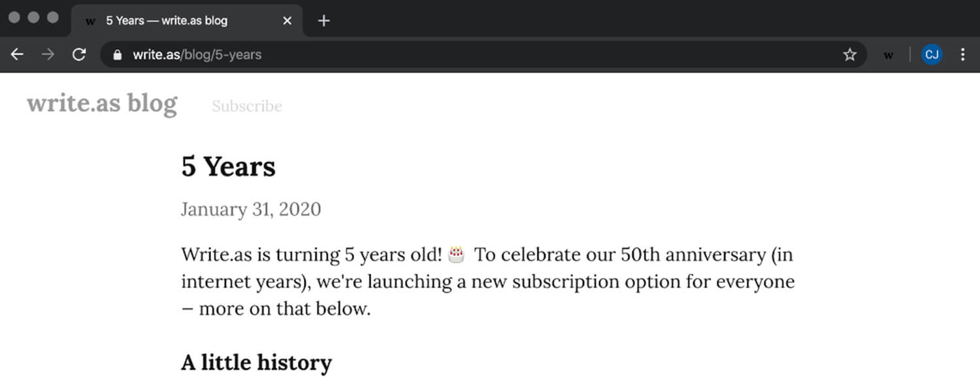
Task: Reload the page with refresh icon
Action: [x=79, y=55]
